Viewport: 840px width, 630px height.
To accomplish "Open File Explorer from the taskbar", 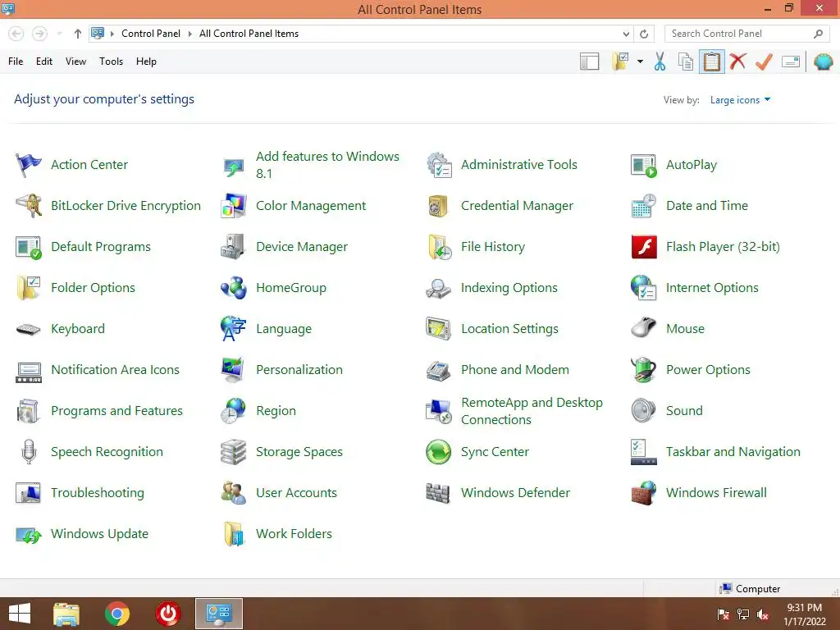I will (66, 614).
